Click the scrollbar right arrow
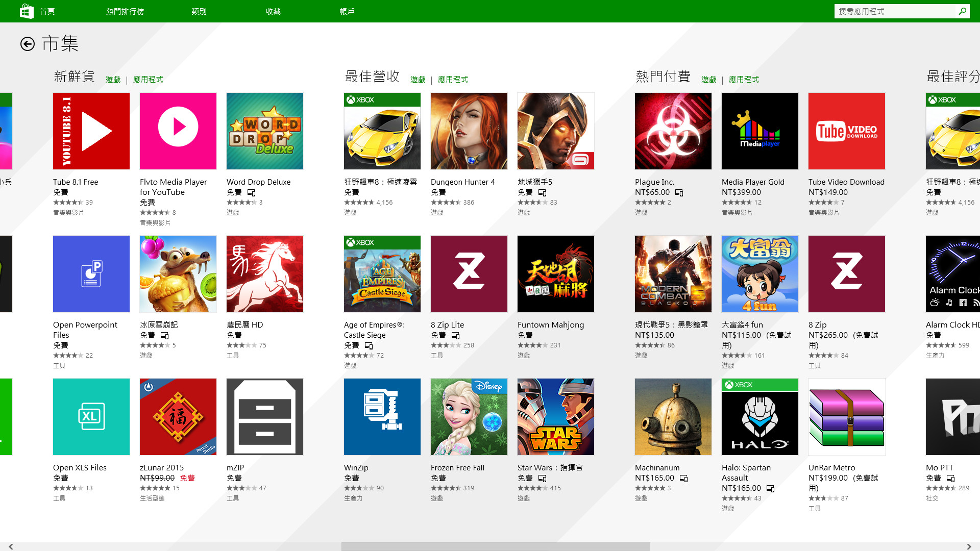 [x=969, y=546]
